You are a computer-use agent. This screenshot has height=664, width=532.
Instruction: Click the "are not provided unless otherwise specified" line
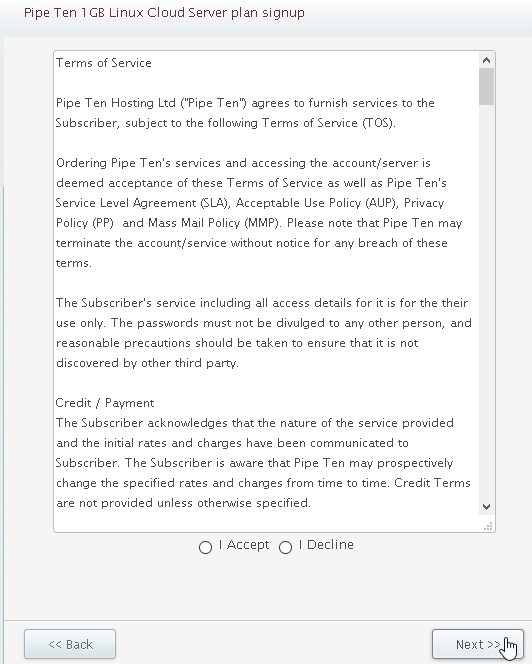pos(183,503)
